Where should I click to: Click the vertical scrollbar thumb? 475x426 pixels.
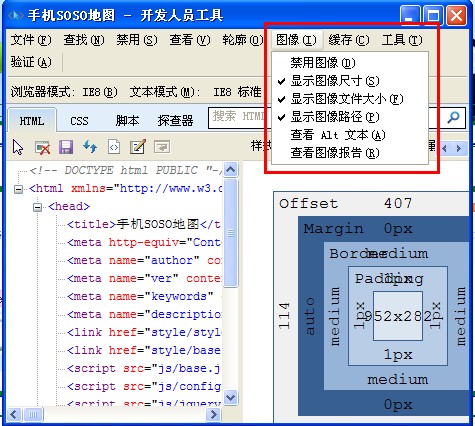231,233
